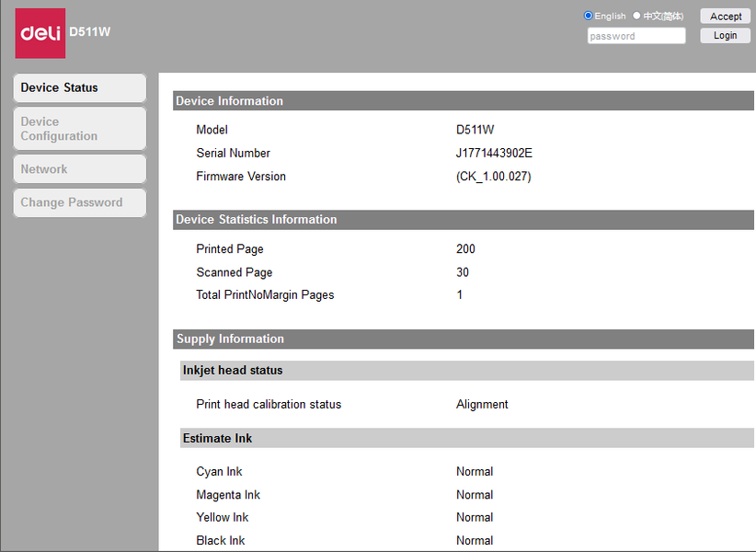Open the Device Status tab

pyautogui.click(x=79, y=88)
